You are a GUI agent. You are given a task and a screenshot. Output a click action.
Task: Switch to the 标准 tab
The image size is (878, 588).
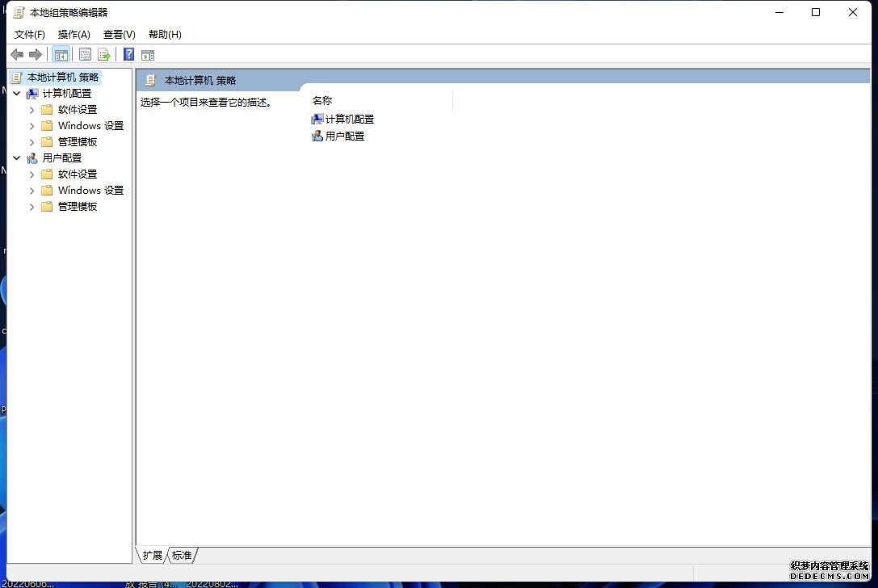click(182, 556)
